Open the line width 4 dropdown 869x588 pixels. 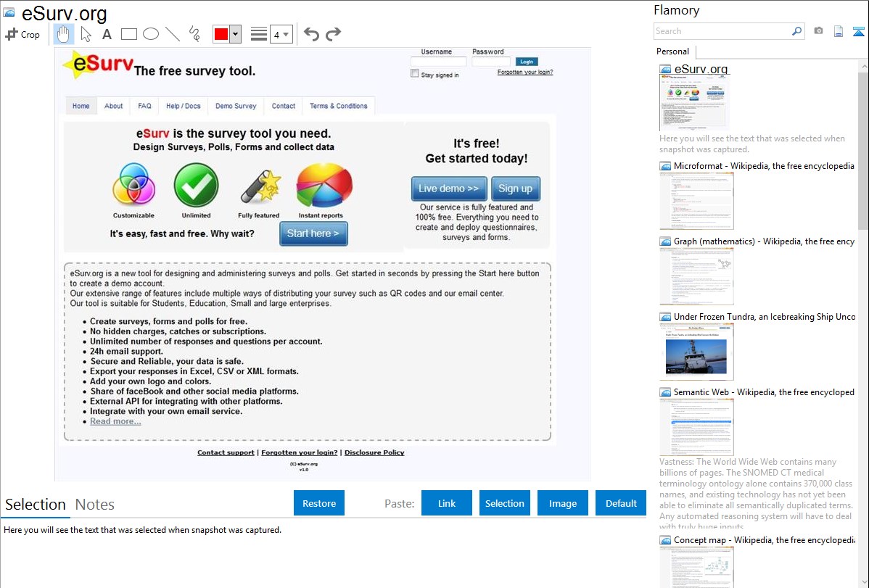click(x=281, y=34)
